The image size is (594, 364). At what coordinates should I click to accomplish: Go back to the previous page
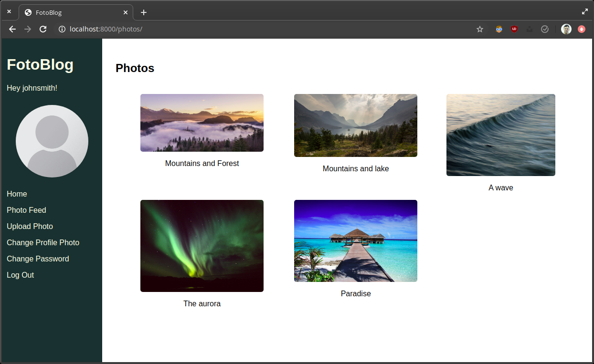pyautogui.click(x=12, y=29)
